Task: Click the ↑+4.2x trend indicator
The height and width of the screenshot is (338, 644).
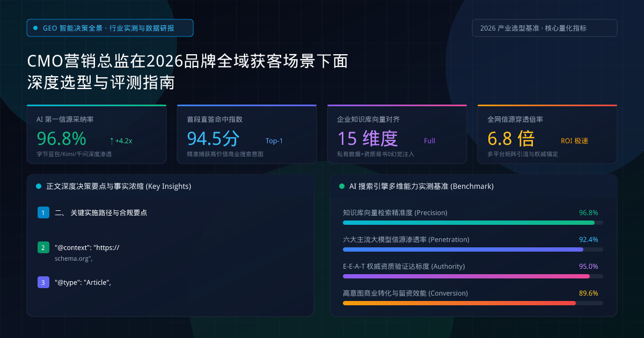Action: (x=121, y=141)
